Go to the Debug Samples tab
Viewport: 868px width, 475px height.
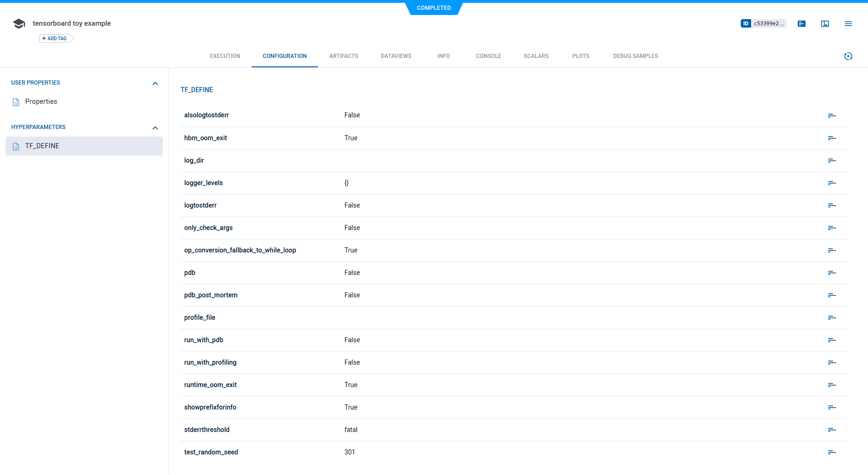click(635, 56)
